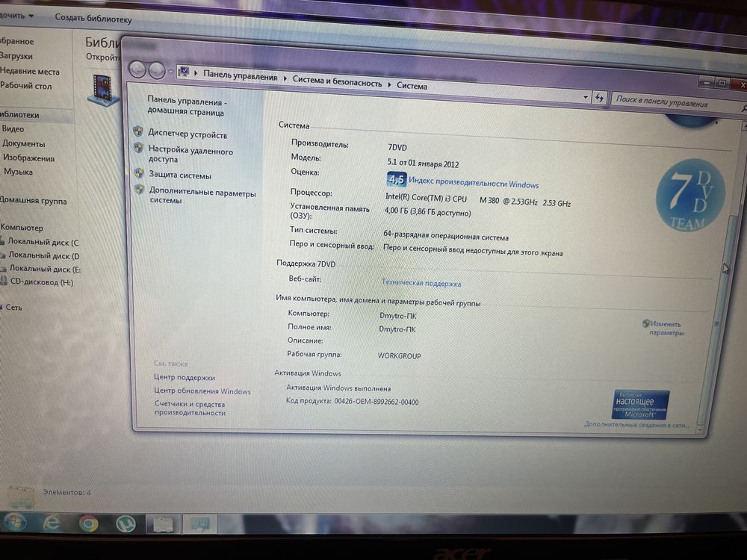Switch to Explorer window taskbar button
This screenshot has height=560, width=747.
coord(163,524)
